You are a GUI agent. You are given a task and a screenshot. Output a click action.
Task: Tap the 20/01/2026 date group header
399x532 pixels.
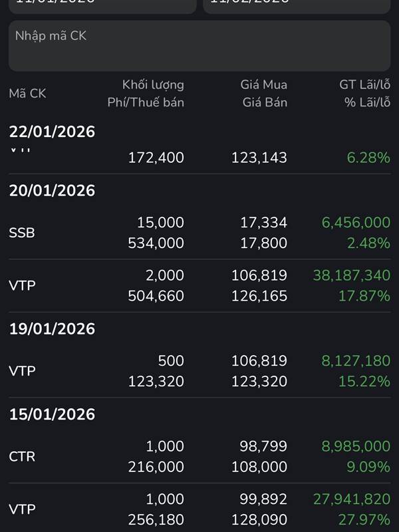[x=52, y=191]
